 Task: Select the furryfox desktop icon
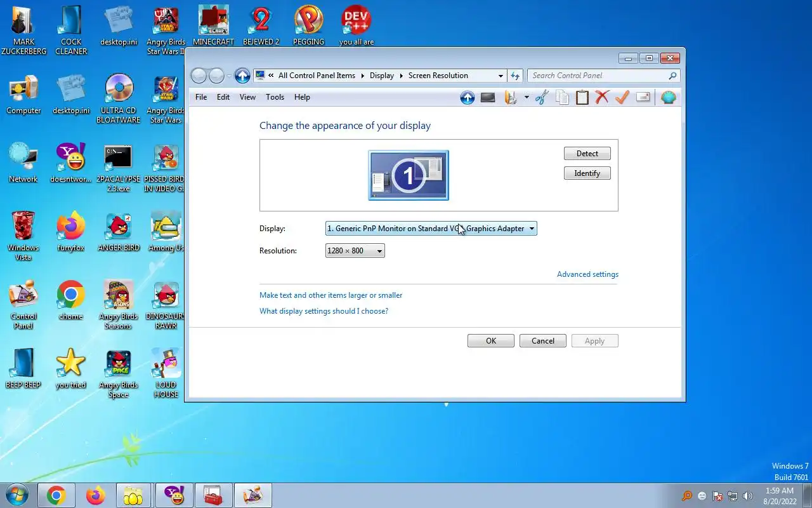[x=71, y=232]
